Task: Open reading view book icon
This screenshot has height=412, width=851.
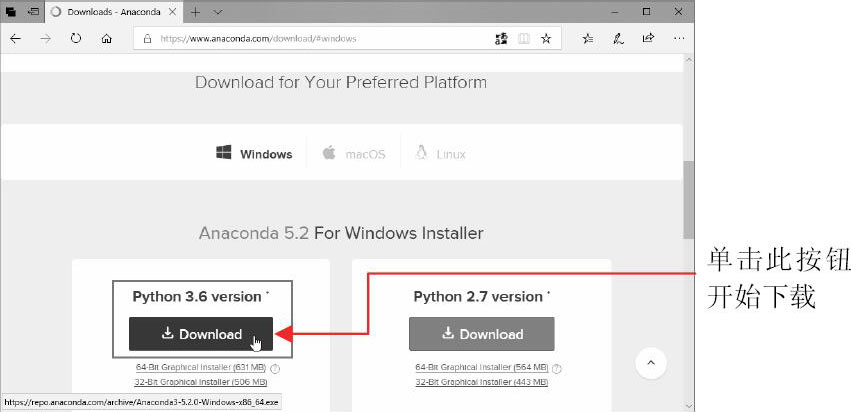Action: (x=523, y=39)
